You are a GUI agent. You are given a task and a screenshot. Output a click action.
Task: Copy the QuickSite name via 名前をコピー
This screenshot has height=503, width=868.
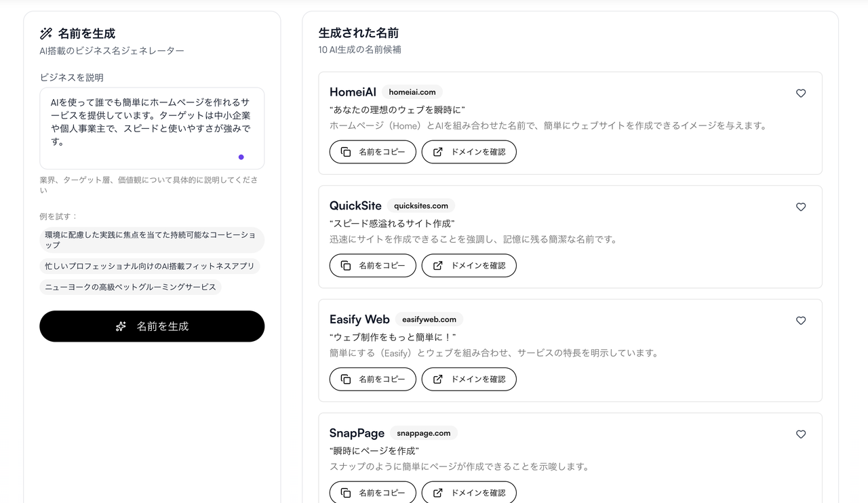pyautogui.click(x=373, y=266)
